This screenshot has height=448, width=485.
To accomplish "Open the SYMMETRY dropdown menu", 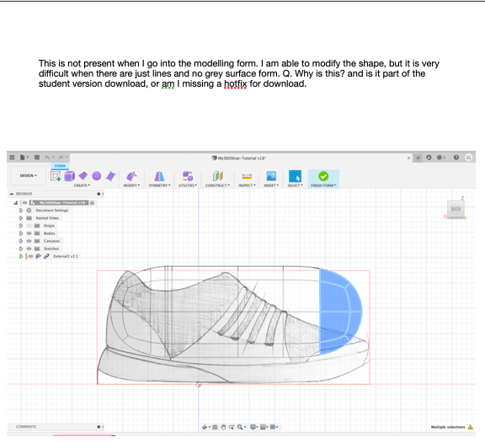I will 159,185.
